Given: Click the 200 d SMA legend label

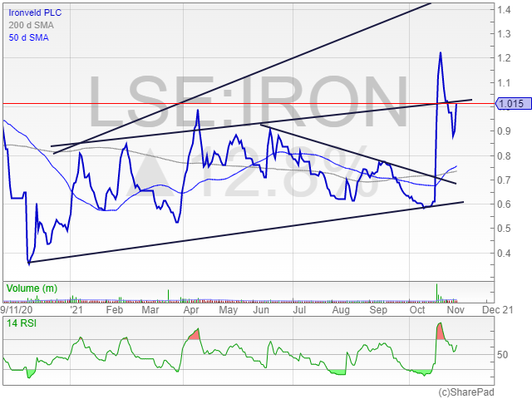Looking at the screenshot, I should point(32,25).
